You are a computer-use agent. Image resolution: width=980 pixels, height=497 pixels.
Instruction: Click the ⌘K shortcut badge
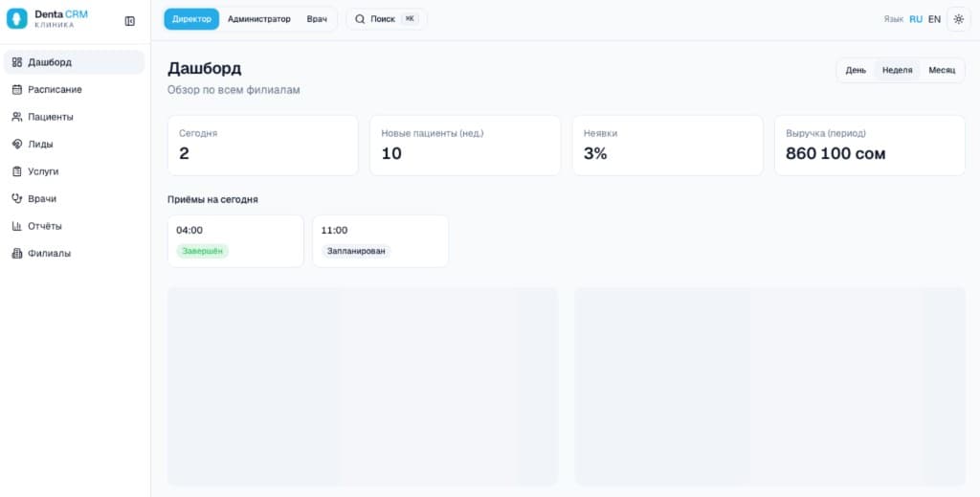(x=410, y=19)
